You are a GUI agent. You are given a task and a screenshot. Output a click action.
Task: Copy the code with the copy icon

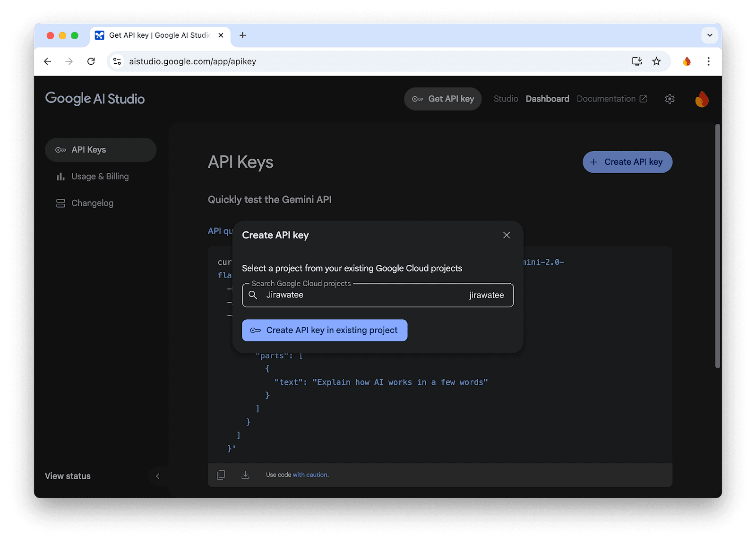(221, 475)
